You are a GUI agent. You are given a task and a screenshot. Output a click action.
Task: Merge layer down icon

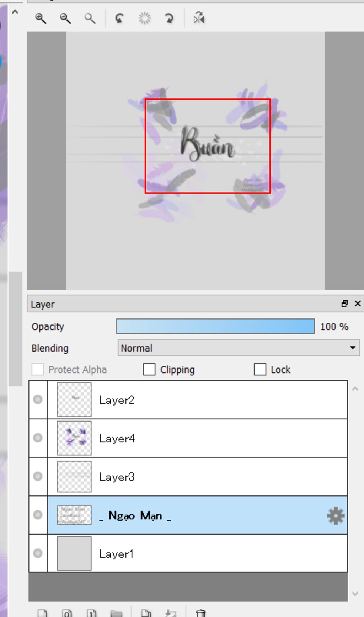(171, 613)
